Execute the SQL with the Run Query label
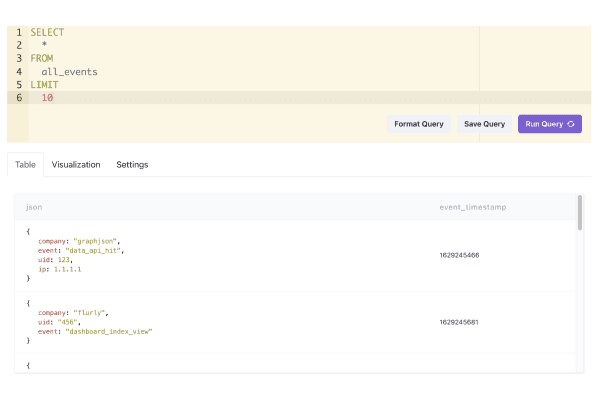The image size is (600, 400). [x=544, y=124]
